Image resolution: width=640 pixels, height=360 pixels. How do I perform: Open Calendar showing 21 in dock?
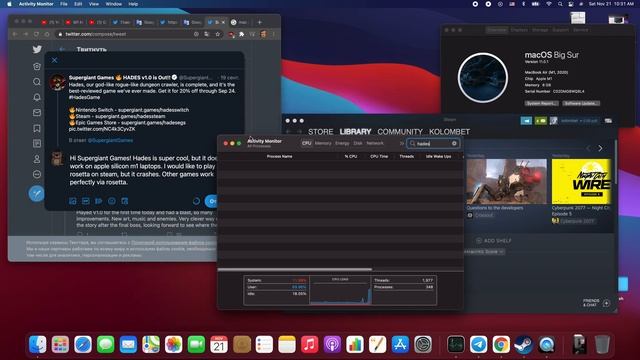(219, 344)
